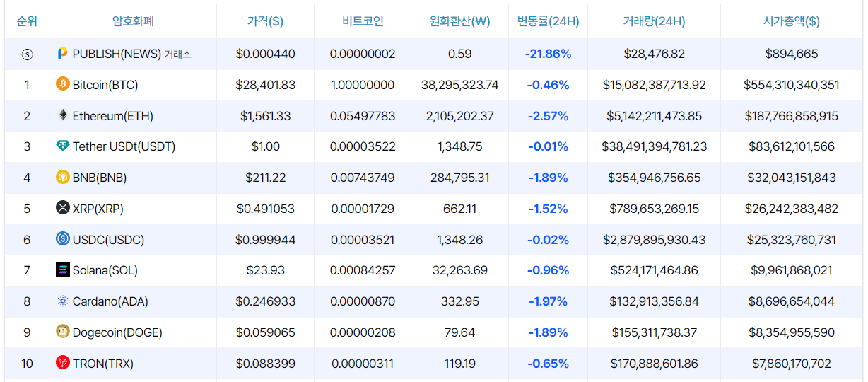868x382 pixels.
Task: Open the PUBLISH(NEWS) coin page
Action: [117, 54]
